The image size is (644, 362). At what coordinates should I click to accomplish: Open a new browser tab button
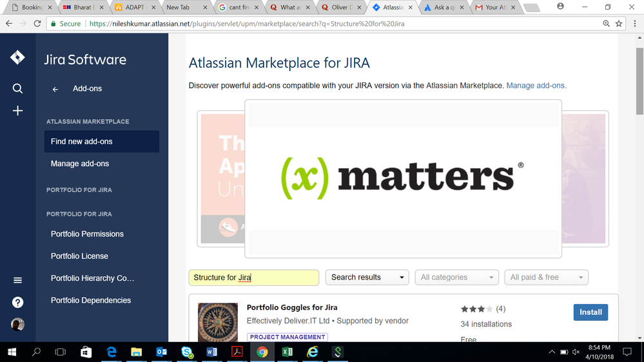click(531, 7)
